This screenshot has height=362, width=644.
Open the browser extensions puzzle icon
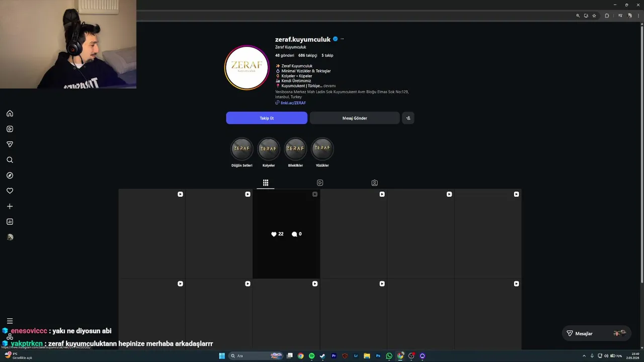point(607,16)
